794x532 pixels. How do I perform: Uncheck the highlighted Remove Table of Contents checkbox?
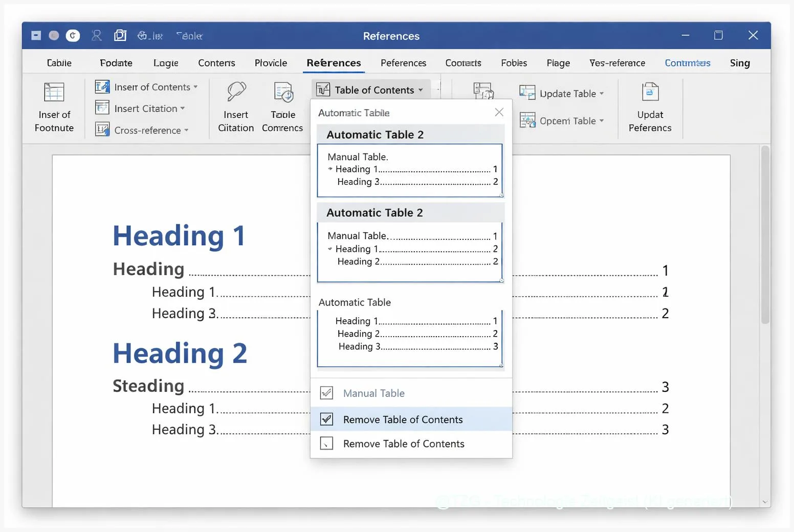tap(326, 419)
